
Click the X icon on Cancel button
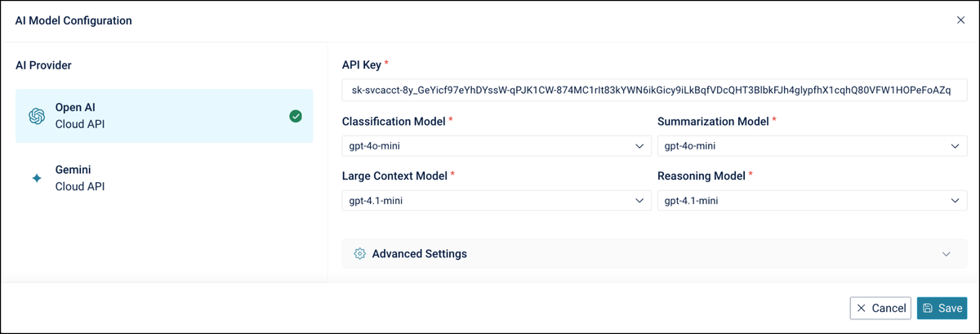coord(862,308)
